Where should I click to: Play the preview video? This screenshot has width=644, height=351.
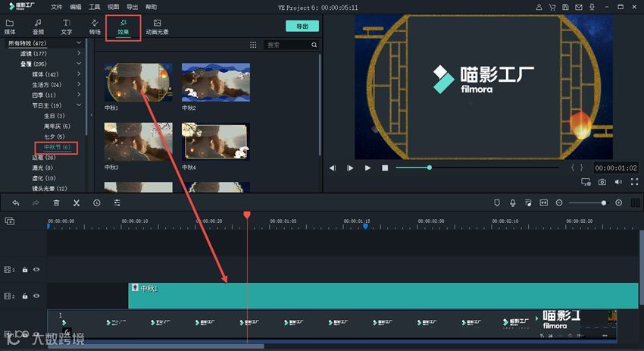coord(367,168)
